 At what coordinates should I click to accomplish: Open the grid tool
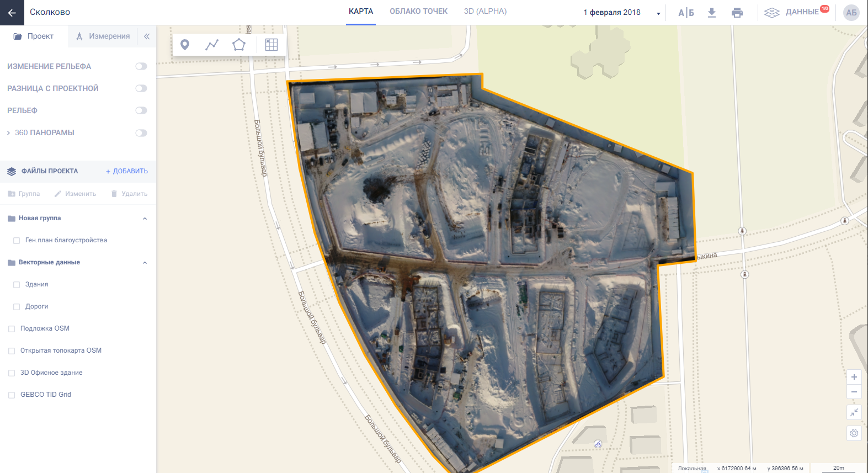click(x=271, y=45)
